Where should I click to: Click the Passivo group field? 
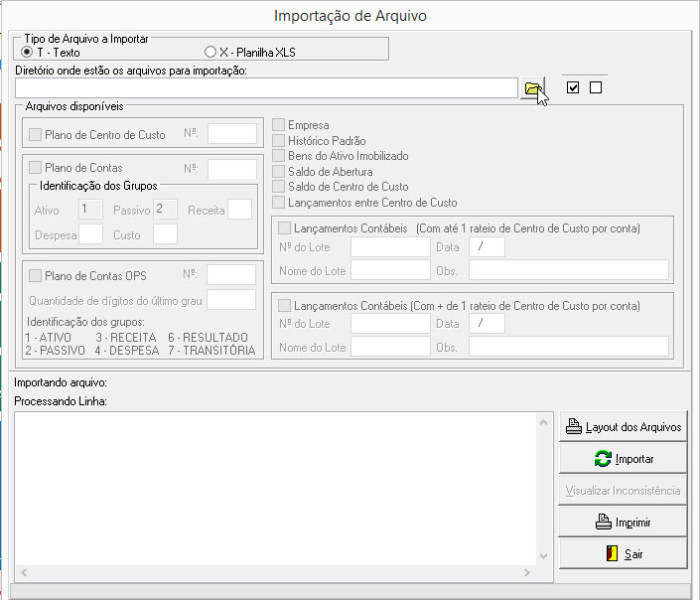point(165,209)
